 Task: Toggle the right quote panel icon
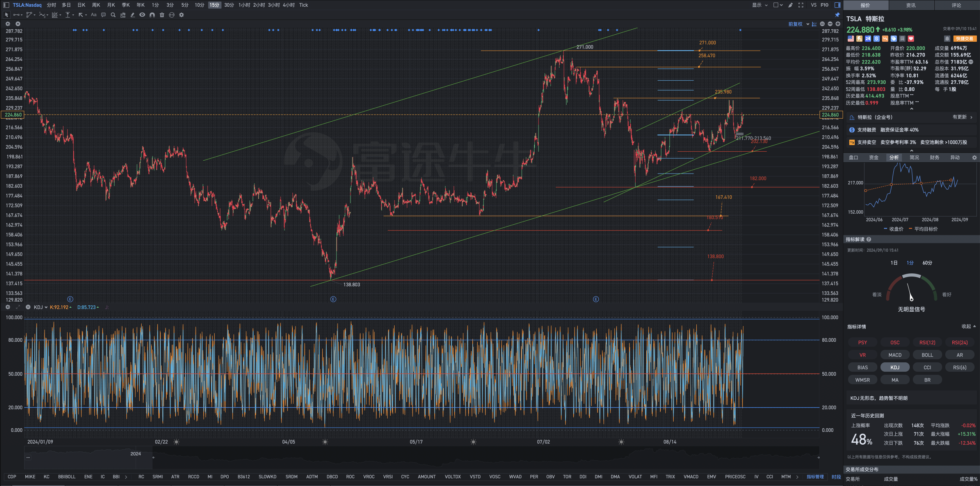pyautogui.click(x=837, y=5)
